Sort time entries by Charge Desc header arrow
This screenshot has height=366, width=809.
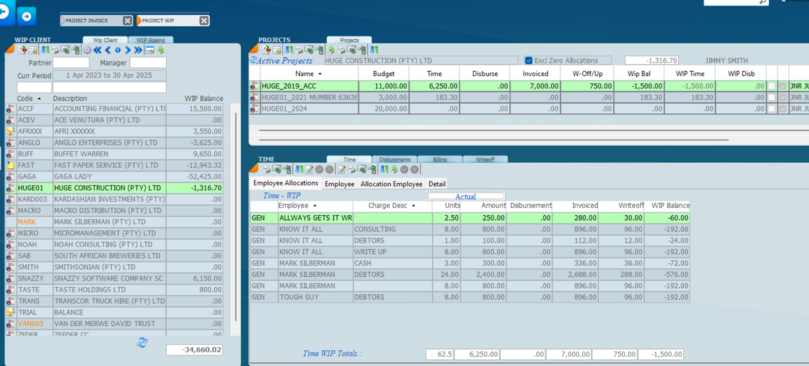pyautogui.click(x=413, y=205)
